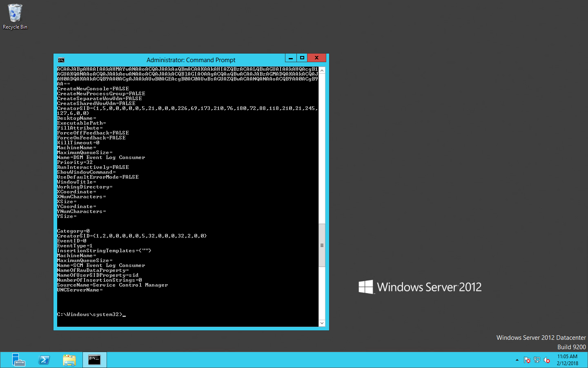This screenshot has height=368, width=588.
Task: Click the line 'NameOfUserSIDProperty=sid'
Action: pos(98,275)
